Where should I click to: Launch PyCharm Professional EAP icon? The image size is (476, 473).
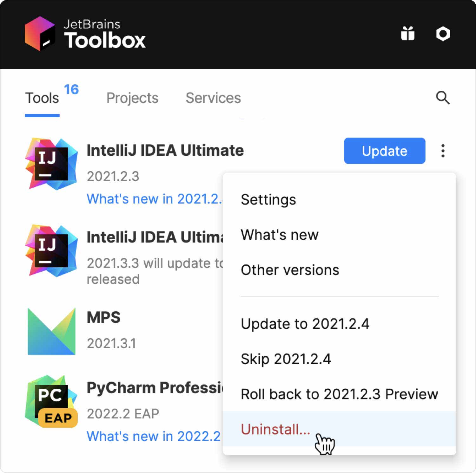(51, 401)
